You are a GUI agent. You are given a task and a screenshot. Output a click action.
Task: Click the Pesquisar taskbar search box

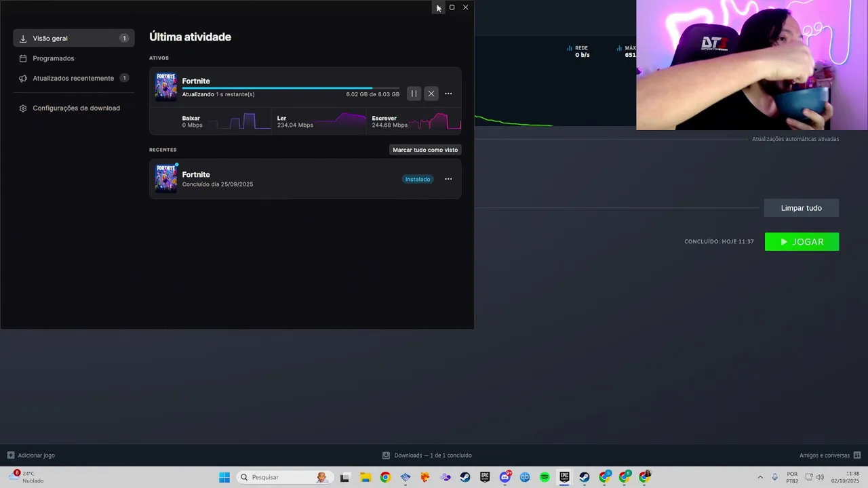point(283,477)
